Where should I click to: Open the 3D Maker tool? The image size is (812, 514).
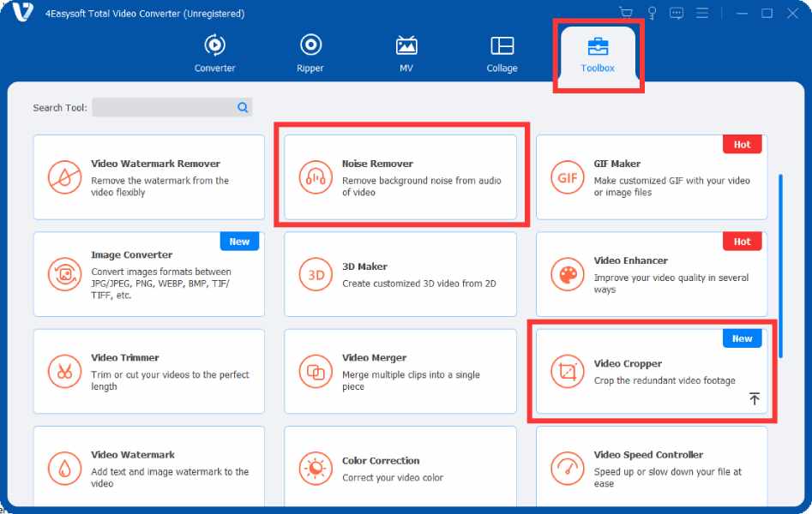[x=400, y=274]
